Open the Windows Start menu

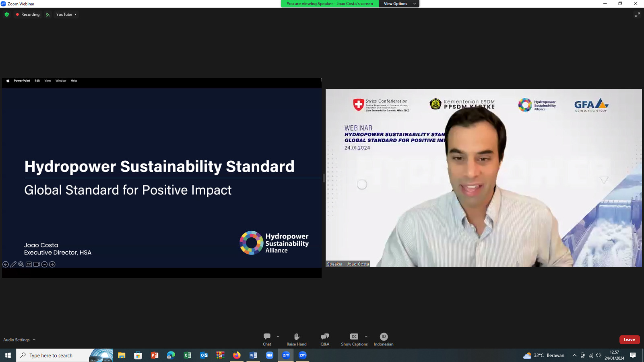pyautogui.click(x=8, y=355)
